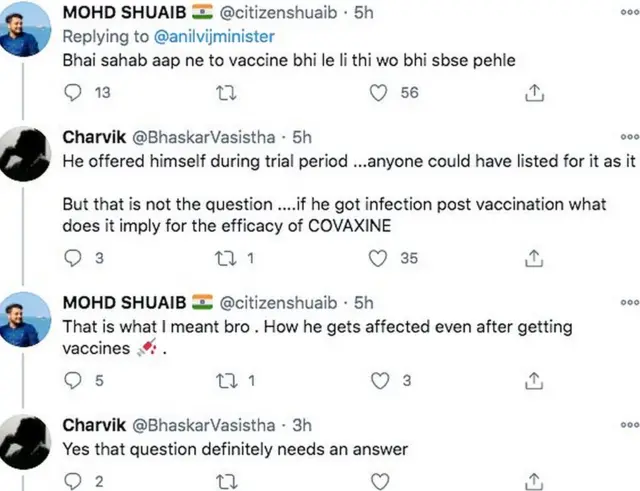Like Charvik's tweet with 35 likes
Image resolution: width=640 pixels, height=491 pixels.
point(379,258)
